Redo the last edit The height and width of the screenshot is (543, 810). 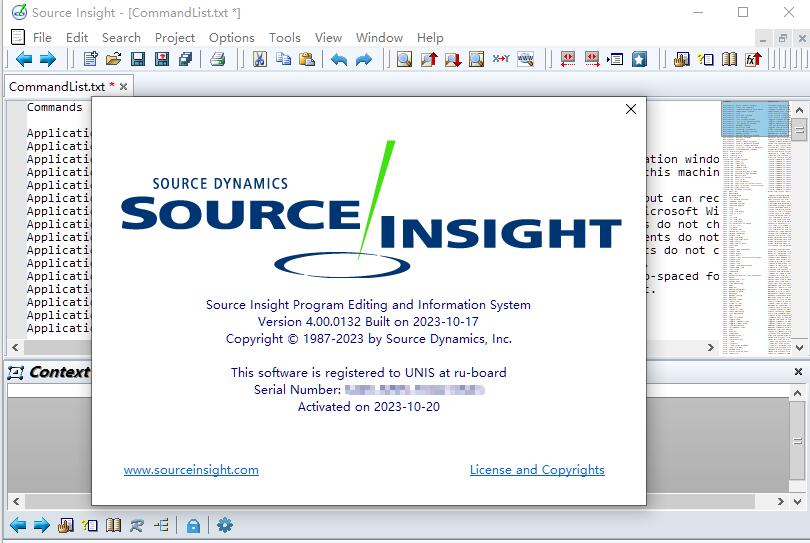pos(364,59)
